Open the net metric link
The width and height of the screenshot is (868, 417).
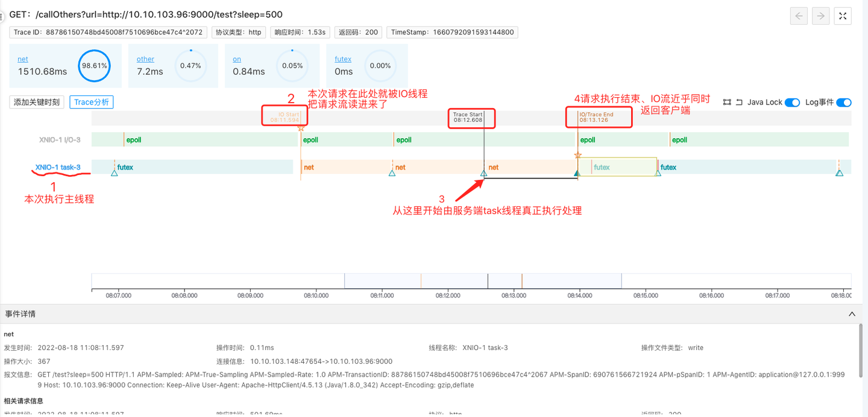click(23, 59)
